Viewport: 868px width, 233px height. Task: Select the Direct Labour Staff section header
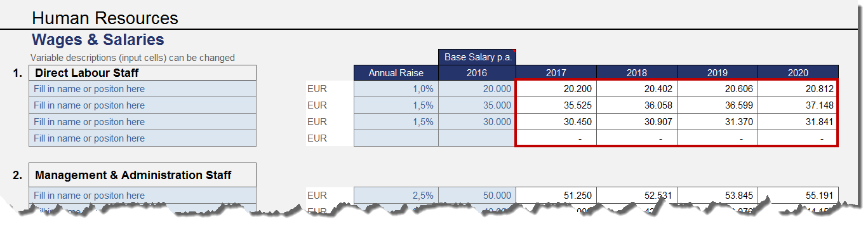142,73
